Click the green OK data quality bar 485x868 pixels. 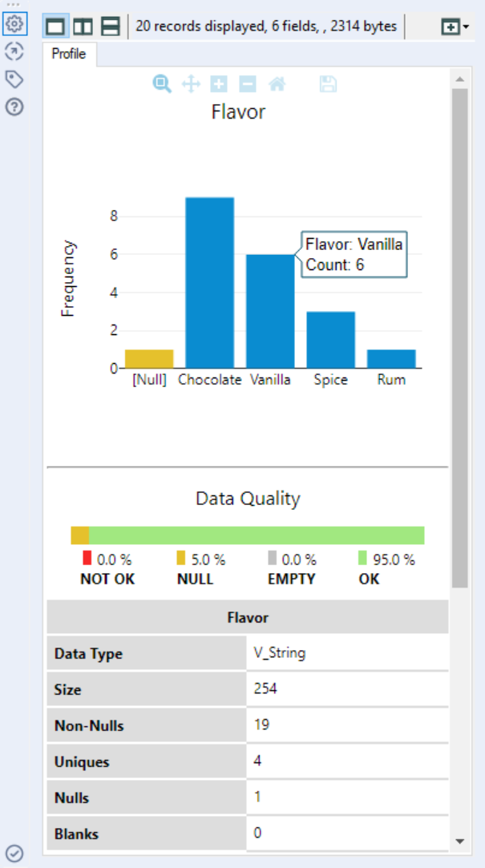[x=257, y=535]
